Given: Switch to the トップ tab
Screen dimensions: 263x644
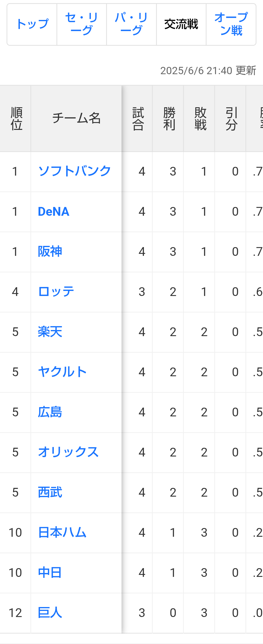Looking at the screenshot, I should pyautogui.click(x=32, y=25).
